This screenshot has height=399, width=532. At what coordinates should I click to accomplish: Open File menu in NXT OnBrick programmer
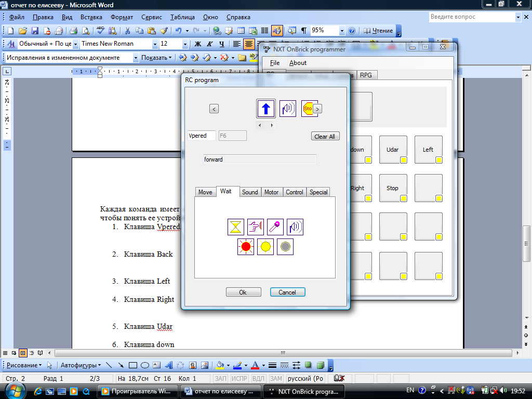tap(275, 63)
